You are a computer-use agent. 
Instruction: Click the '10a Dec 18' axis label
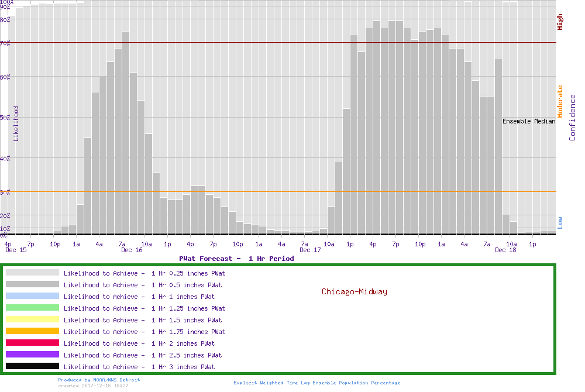(x=506, y=247)
